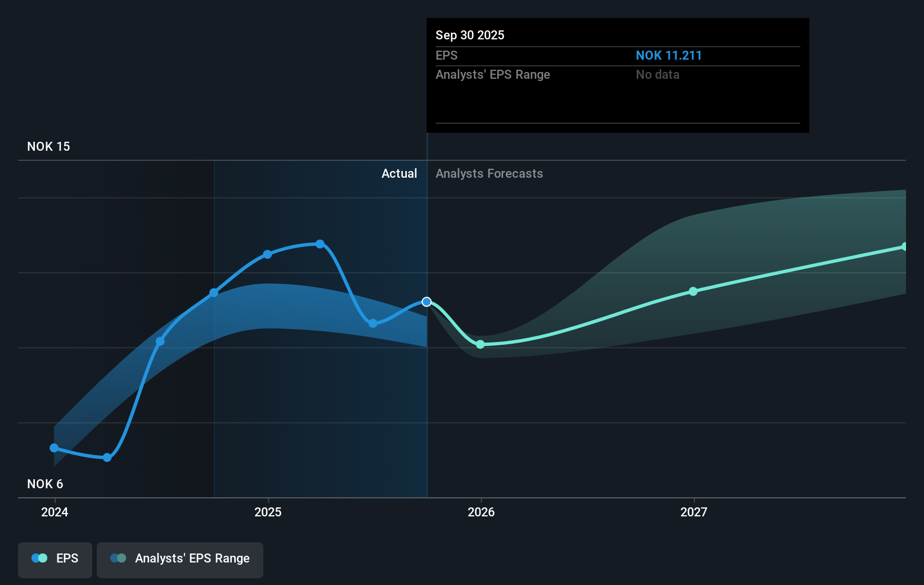Click the 'NOK 6' y-axis label
924x585 pixels.
(x=45, y=484)
